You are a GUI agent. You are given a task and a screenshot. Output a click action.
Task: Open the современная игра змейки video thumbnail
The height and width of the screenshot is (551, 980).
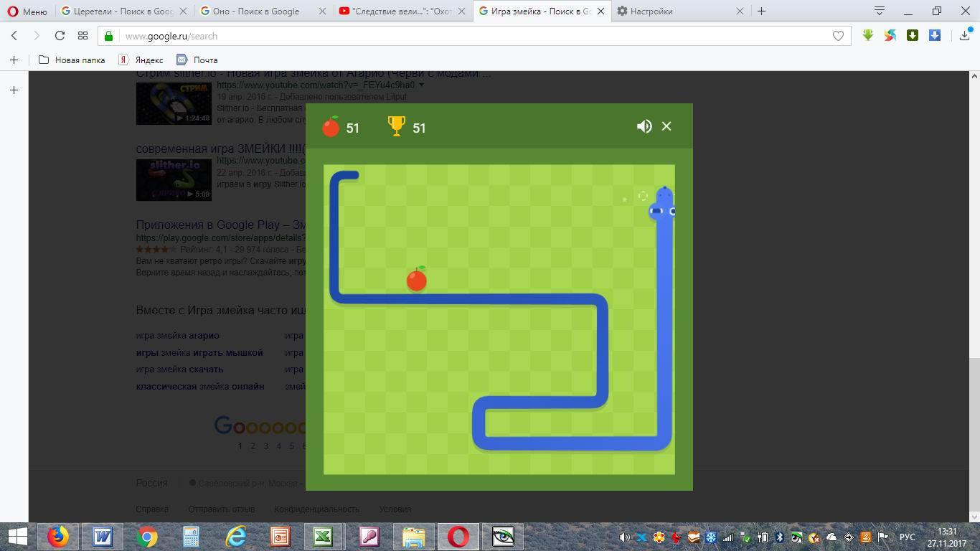click(174, 179)
